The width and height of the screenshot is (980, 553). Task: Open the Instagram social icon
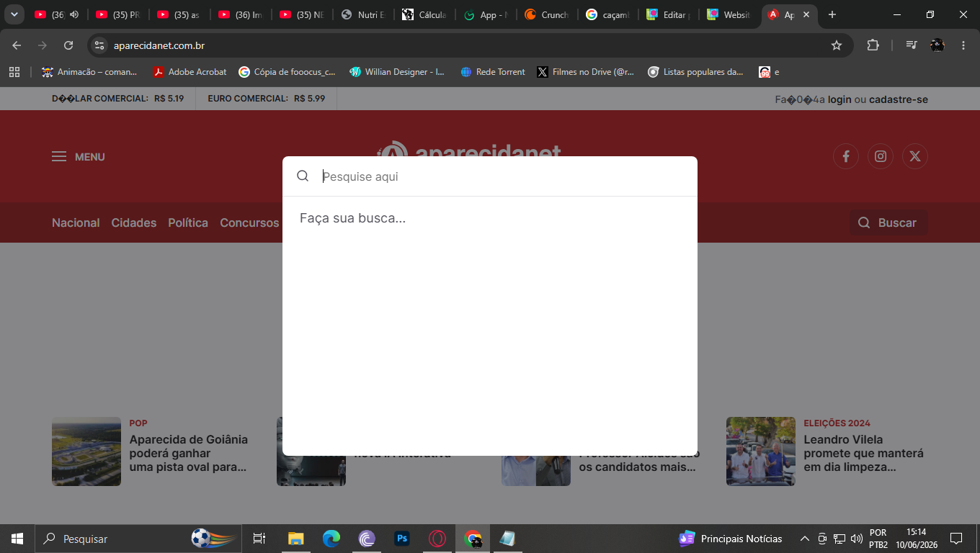coord(881,156)
